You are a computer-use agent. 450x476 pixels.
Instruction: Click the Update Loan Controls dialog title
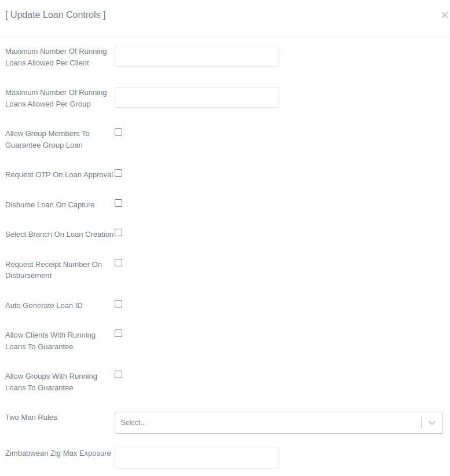pyautogui.click(x=56, y=15)
